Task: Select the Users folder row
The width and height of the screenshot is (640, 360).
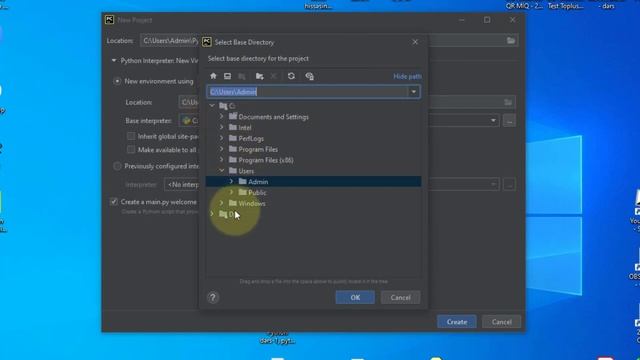Action: click(x=313, y=171)
